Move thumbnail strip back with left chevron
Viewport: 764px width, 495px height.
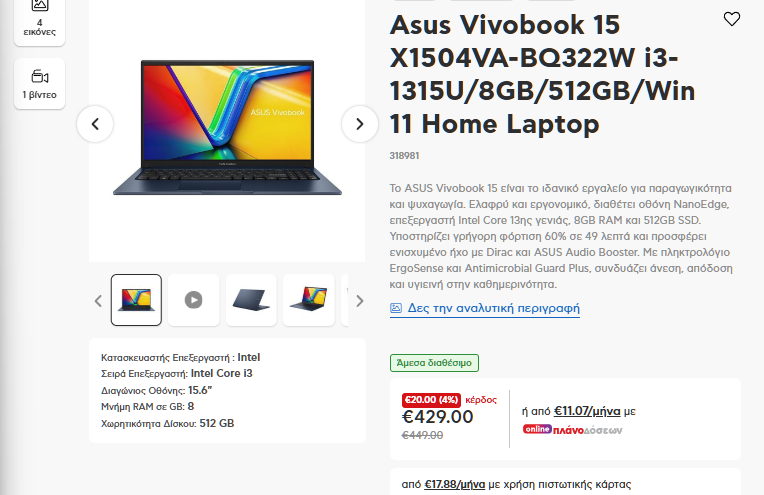(x=98, y=301)
